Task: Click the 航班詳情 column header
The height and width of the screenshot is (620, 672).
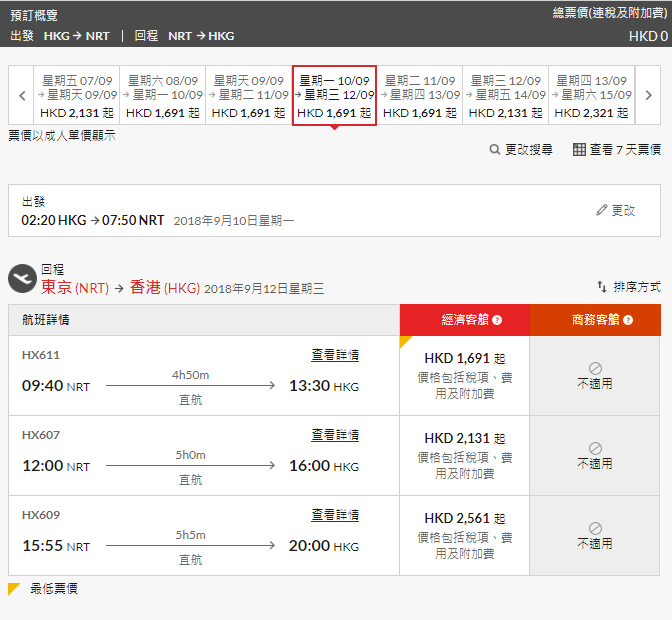Action: (46, 320)
